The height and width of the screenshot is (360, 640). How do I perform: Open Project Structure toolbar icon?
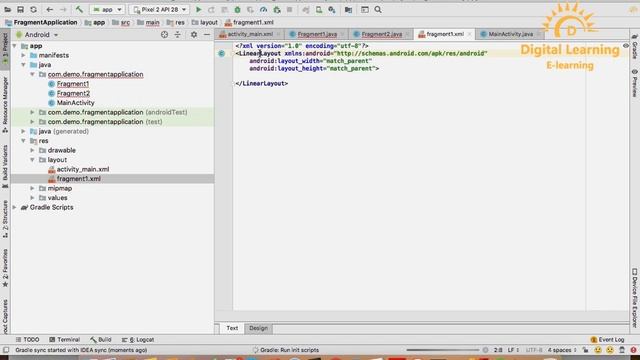(348, 9)
